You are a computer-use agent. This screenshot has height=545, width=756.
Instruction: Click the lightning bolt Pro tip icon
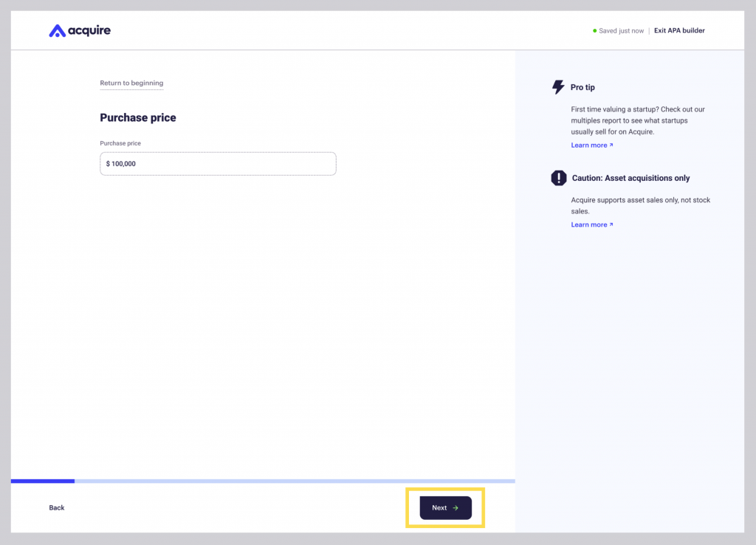pyautogui.click(x=558, y=87)
